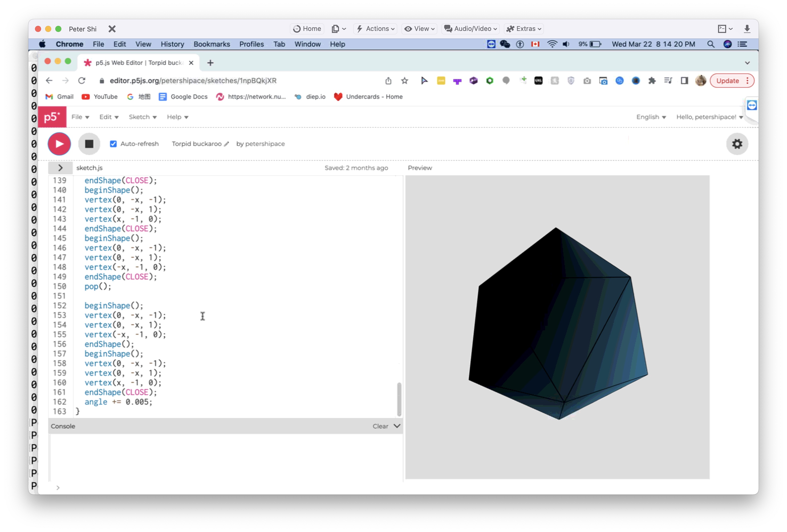Open the diep.io bookmark
787x532 pixels.
(310, 97)
